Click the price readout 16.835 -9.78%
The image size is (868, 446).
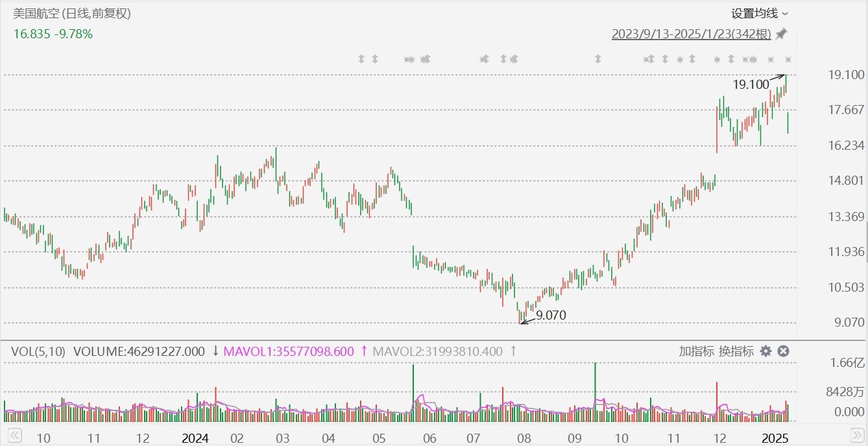53,34
